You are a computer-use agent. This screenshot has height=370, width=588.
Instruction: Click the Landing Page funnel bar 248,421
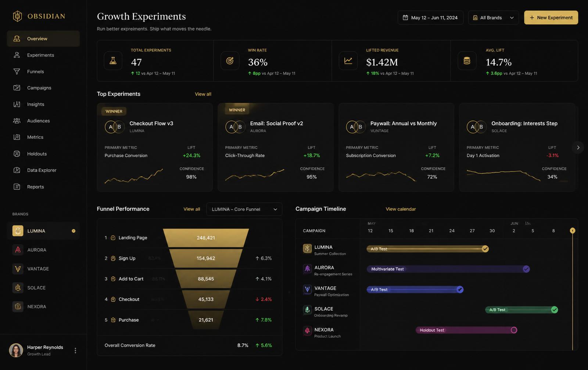tap(206, 238)
